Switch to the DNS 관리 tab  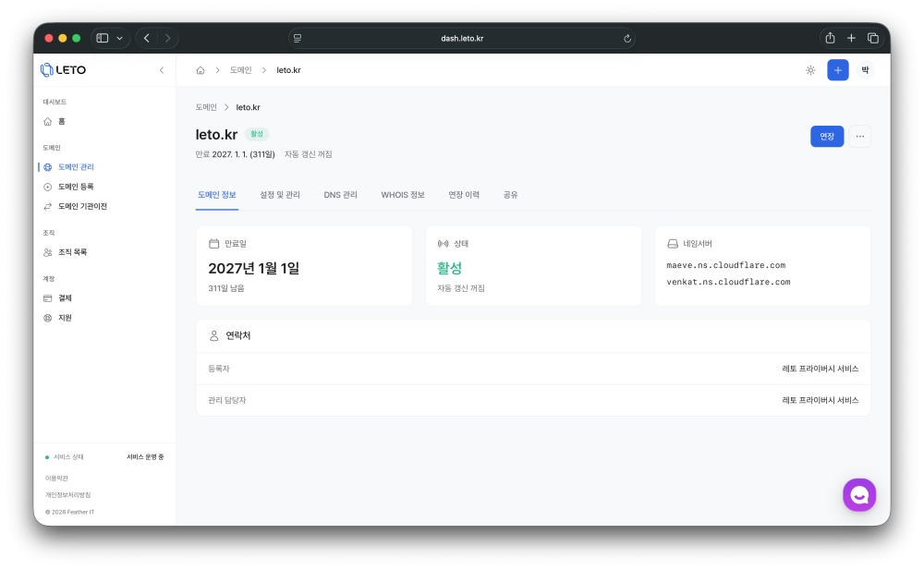340,195
